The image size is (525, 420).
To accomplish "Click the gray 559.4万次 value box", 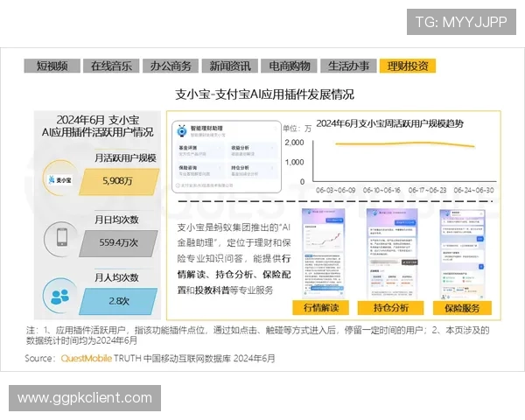I will tap(118, 243).
